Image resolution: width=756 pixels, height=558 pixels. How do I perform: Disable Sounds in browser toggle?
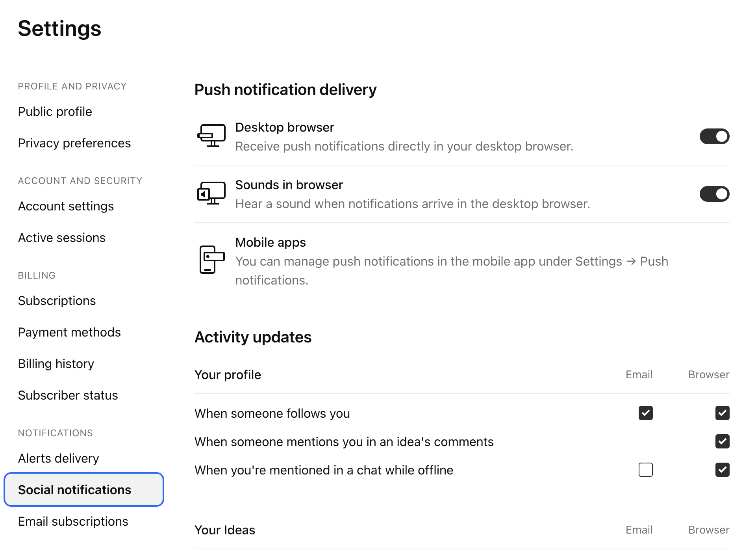click(714, 194)
